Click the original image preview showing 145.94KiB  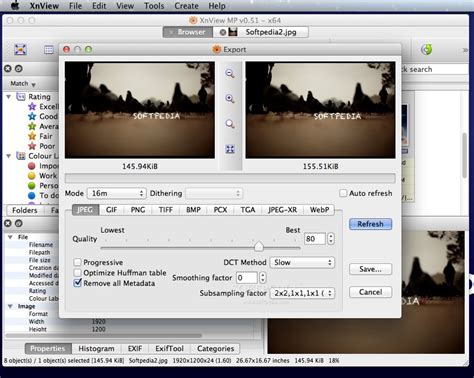[140, 110]
